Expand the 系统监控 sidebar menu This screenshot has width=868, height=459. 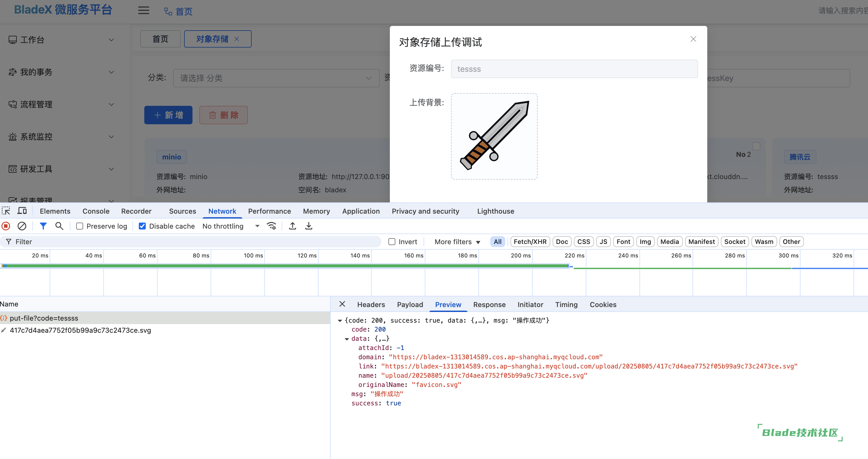[x=111, y=137]
